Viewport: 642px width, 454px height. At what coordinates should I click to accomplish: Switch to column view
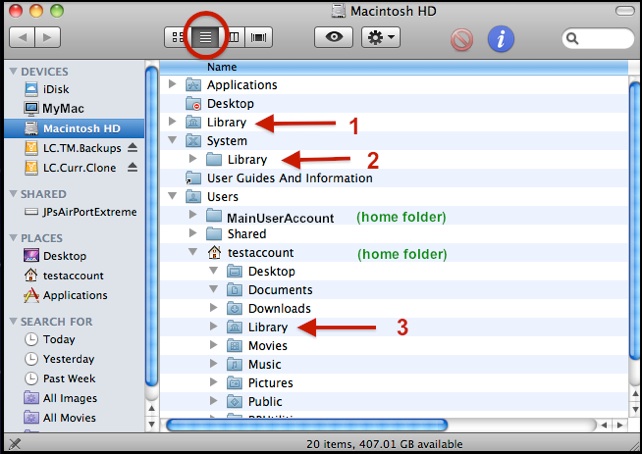pyautogui.click(x=233, y=38)
